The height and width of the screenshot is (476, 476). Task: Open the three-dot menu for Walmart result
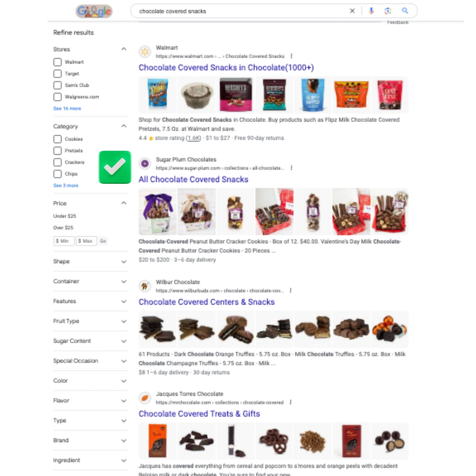tap(291, 56)
